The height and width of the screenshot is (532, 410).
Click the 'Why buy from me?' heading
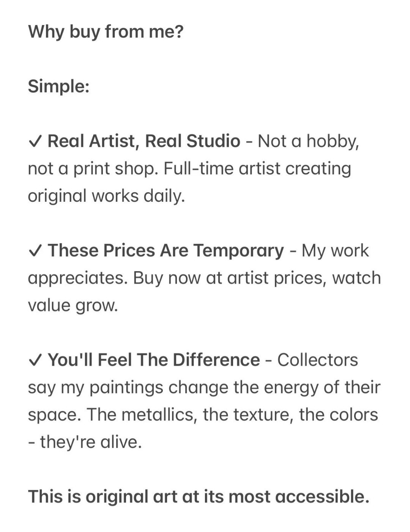click(106, 31)
